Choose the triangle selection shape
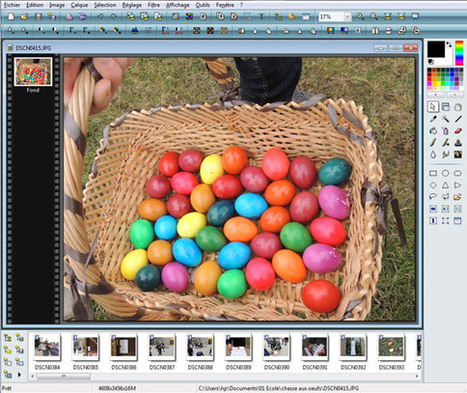This screenshot has height=393, width=467. click(446, 185)
